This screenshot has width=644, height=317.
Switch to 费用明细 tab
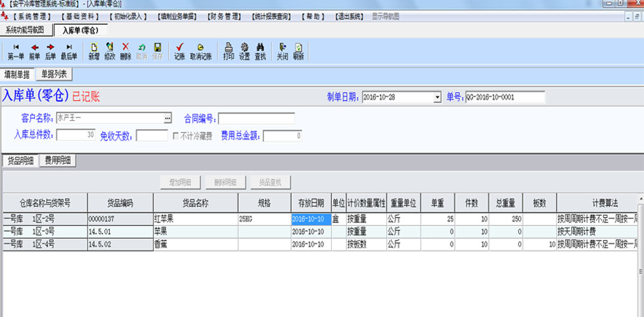click(x=58, y=161)
